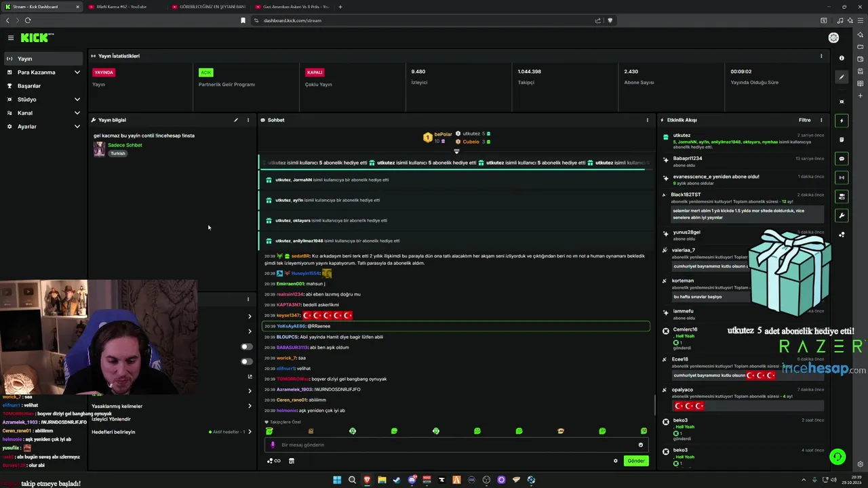Viewport: 868px width, 488px height.
Task: Click the pop-out icon below the toggles
Action: tap(250, 376)
